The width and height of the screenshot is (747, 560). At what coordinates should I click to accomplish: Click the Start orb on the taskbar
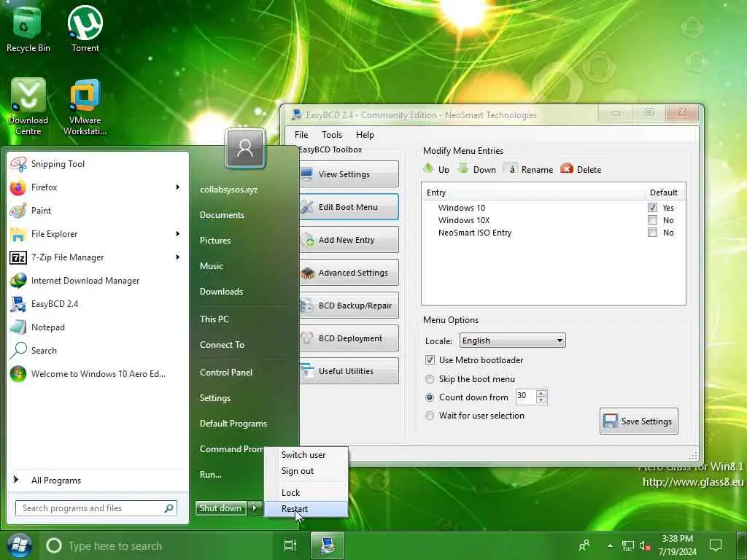[19, 545]
